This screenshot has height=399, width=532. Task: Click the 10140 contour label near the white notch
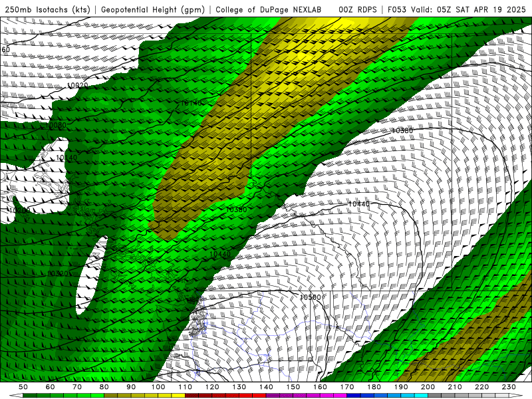[66, 158]
